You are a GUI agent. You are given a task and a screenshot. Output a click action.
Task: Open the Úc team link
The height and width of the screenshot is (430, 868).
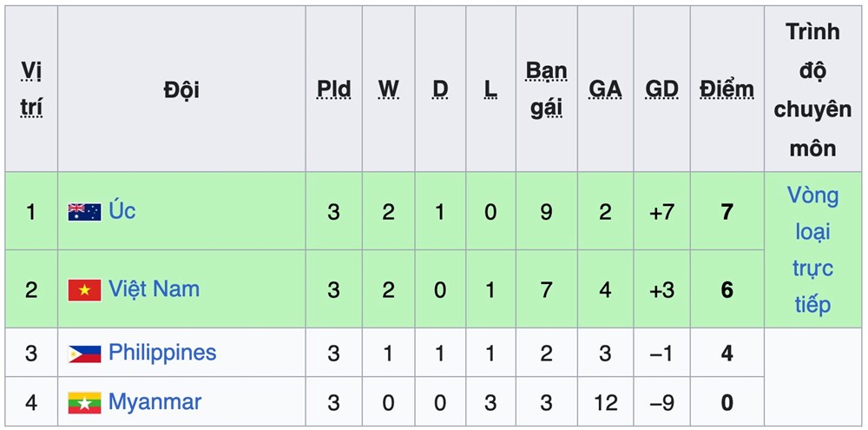click(x=122, y=211)
